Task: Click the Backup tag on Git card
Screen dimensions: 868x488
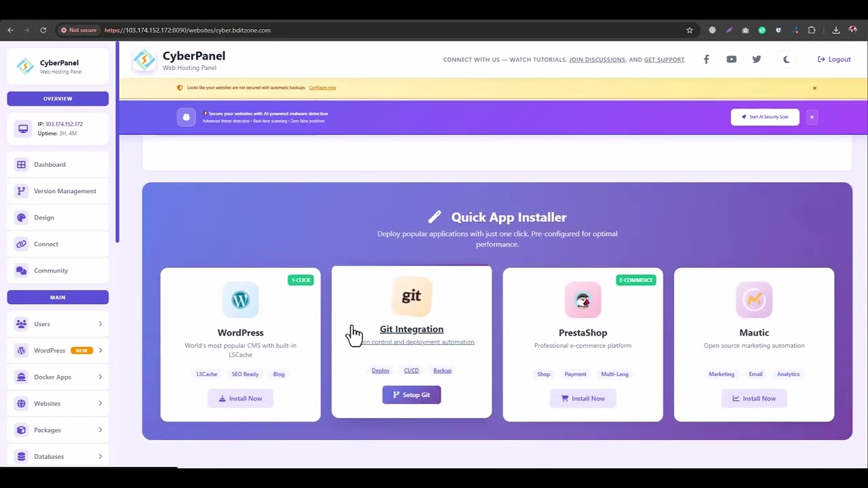Action: tap(442, 371)
